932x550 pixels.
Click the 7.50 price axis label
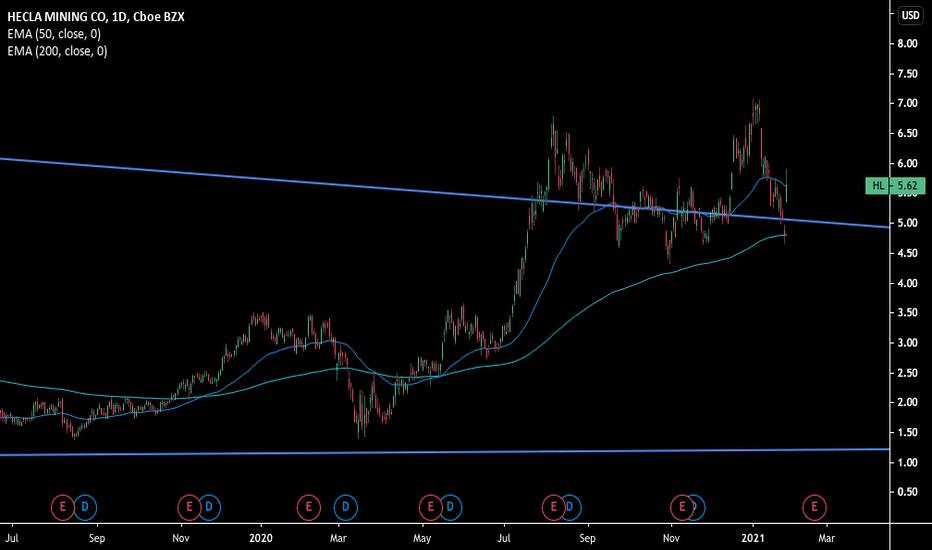908,74
